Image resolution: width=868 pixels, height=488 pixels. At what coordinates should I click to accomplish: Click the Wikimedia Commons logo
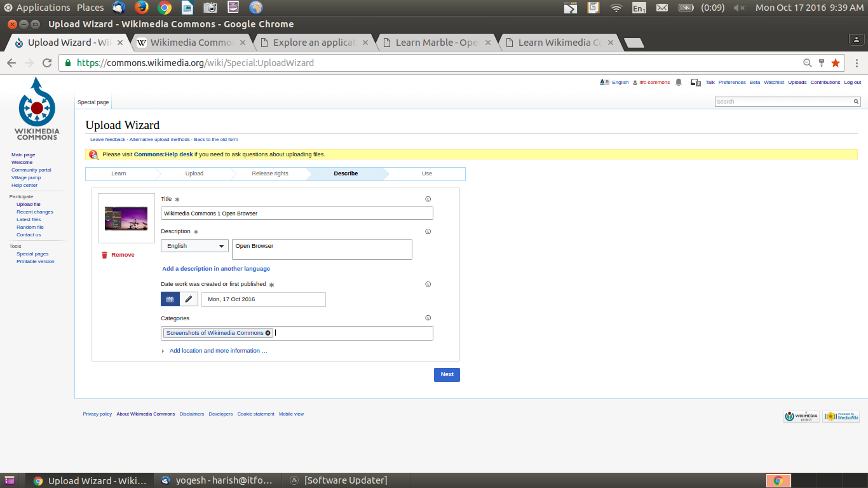(x=37, y=109)
